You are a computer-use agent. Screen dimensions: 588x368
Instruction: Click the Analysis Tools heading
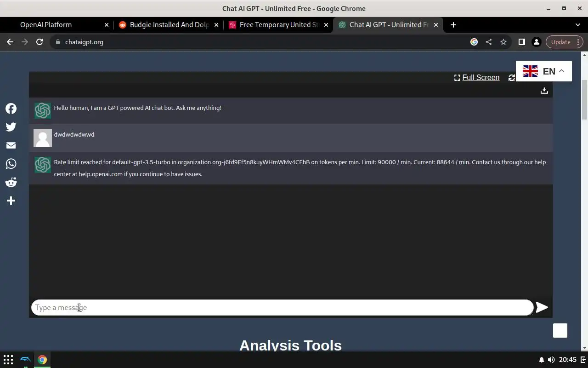290,345
